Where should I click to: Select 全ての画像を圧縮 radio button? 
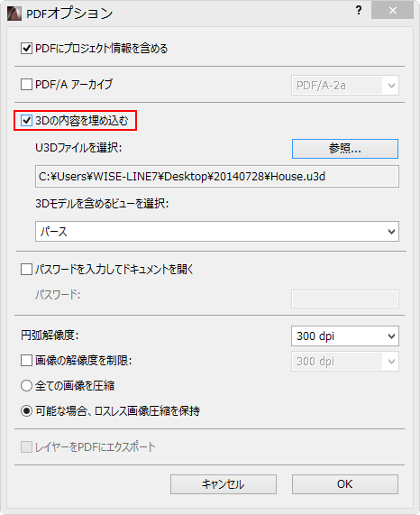(x=26, y=385)
